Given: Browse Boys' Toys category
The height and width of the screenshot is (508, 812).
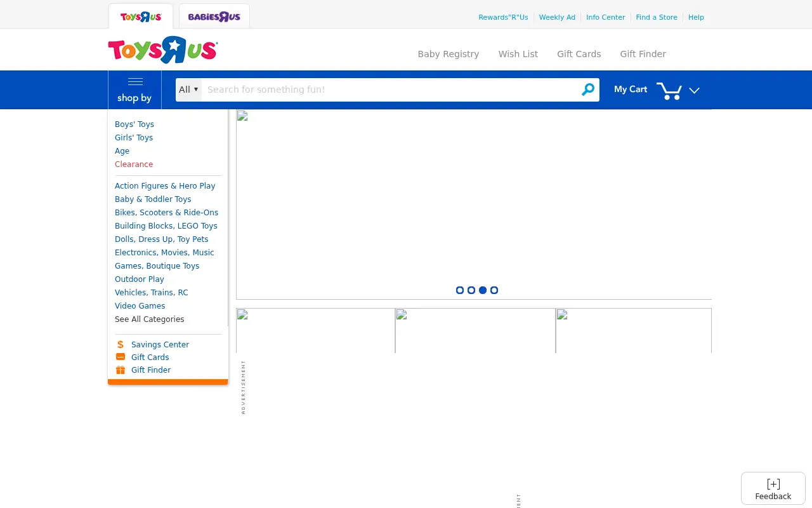Looking at the screenshot, I should [x=134, y=124].
